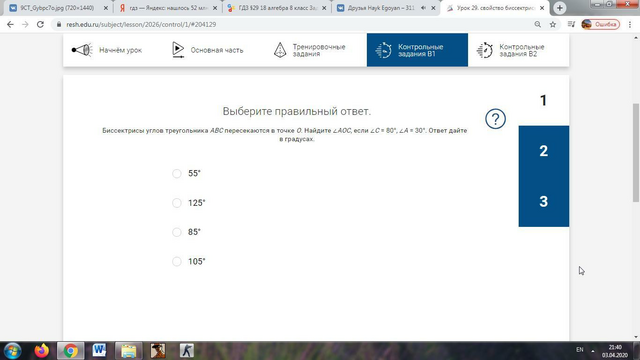
Task: Go to question number 3
Action: click(x=544, y=202)
